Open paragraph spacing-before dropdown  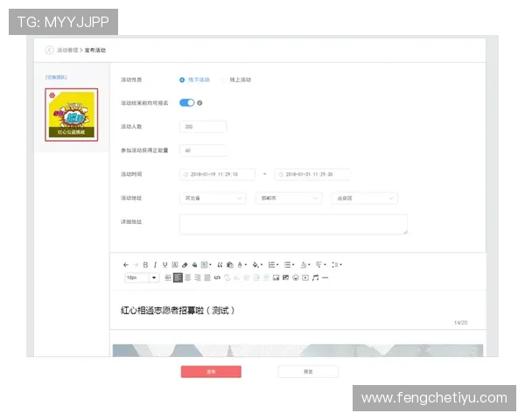305,265
